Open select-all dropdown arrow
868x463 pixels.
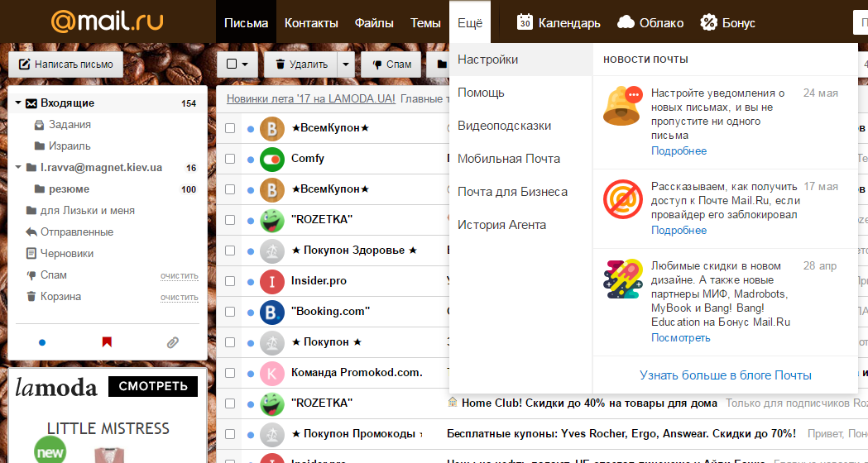(245, 64)
